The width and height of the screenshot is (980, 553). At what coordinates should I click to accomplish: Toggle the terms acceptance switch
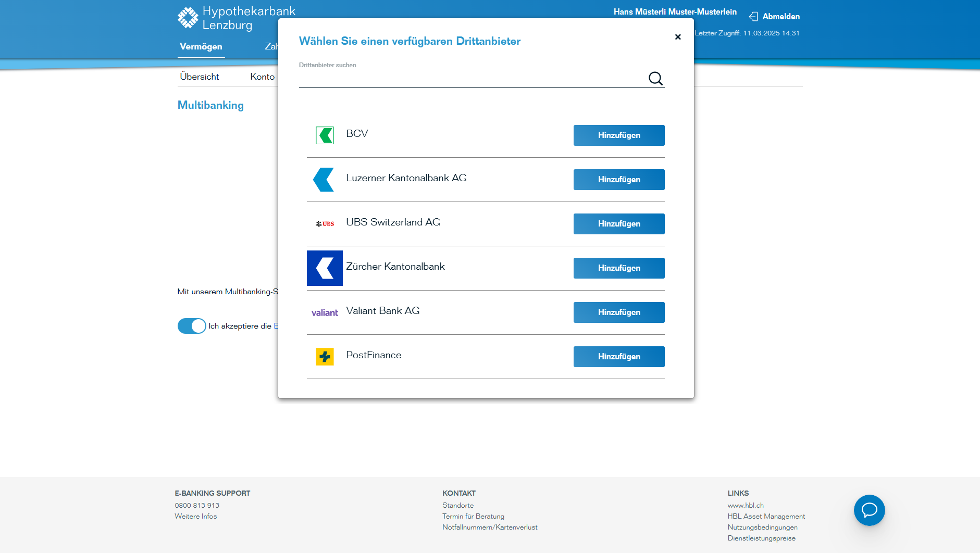[x=192, y=326]
